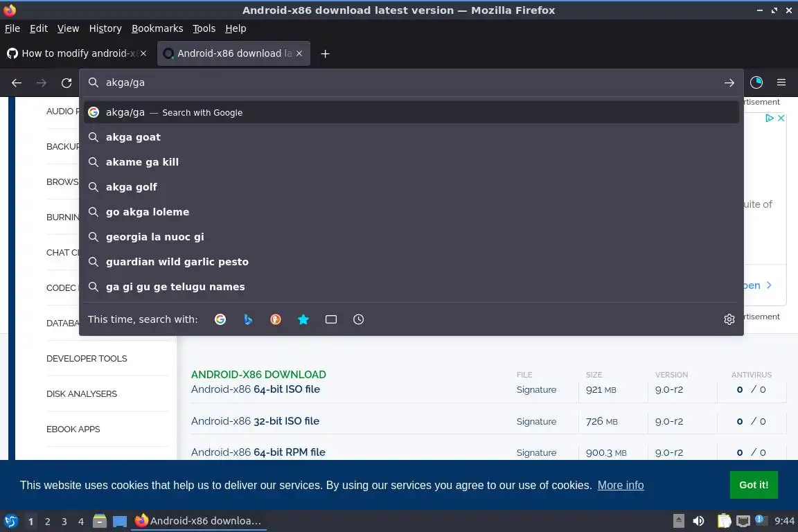Click the Go arrow in address bar
This screenshot has width=798, height=532.
coord(729,82)
